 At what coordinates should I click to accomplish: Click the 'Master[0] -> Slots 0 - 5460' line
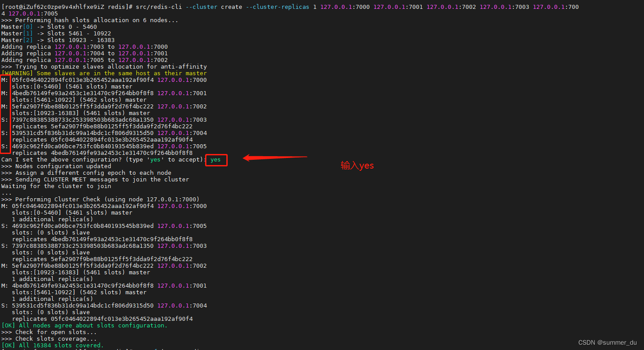point(49,27)
